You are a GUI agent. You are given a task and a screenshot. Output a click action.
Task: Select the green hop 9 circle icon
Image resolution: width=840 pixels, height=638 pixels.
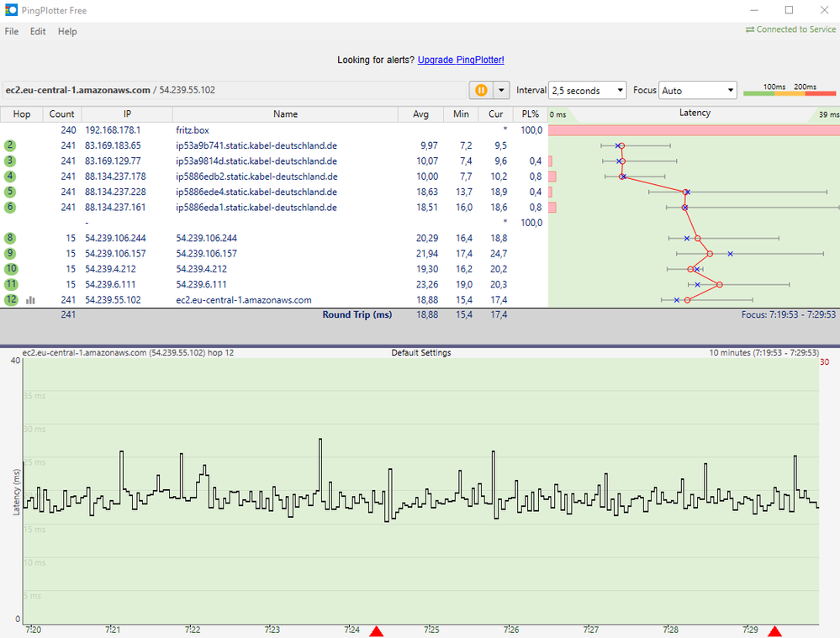(10, 254)
